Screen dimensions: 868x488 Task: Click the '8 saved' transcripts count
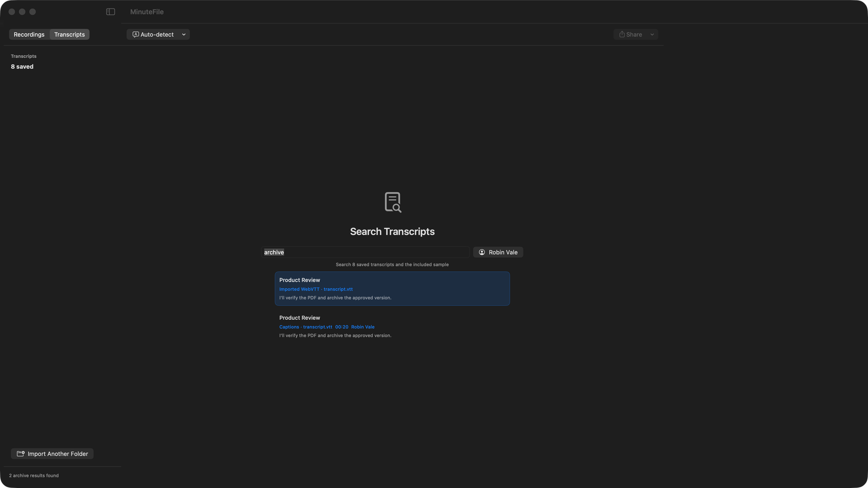tap(22, 66)
